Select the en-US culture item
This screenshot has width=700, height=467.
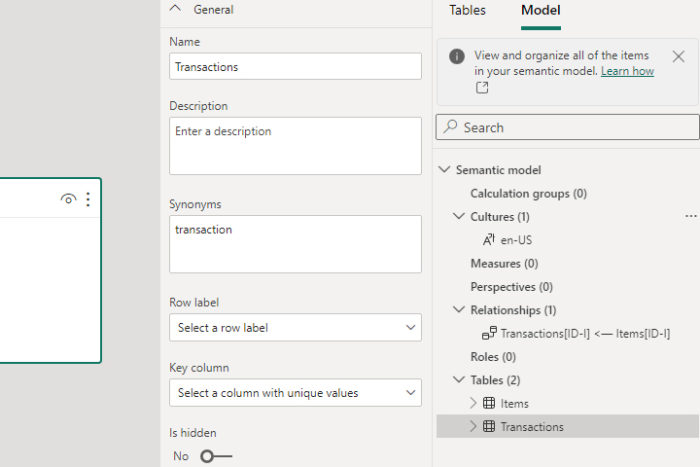click(516, 240)
